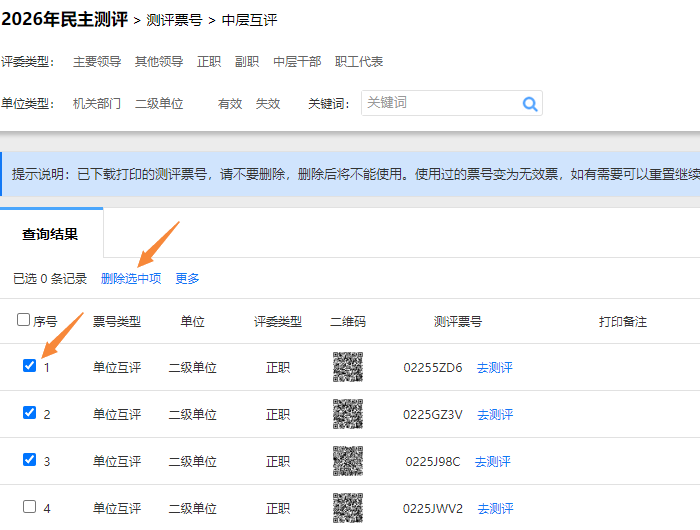Viewport: 700px width, 530px height.
Task: Switch to the 查询结果 tab
Action: [50, 235]
